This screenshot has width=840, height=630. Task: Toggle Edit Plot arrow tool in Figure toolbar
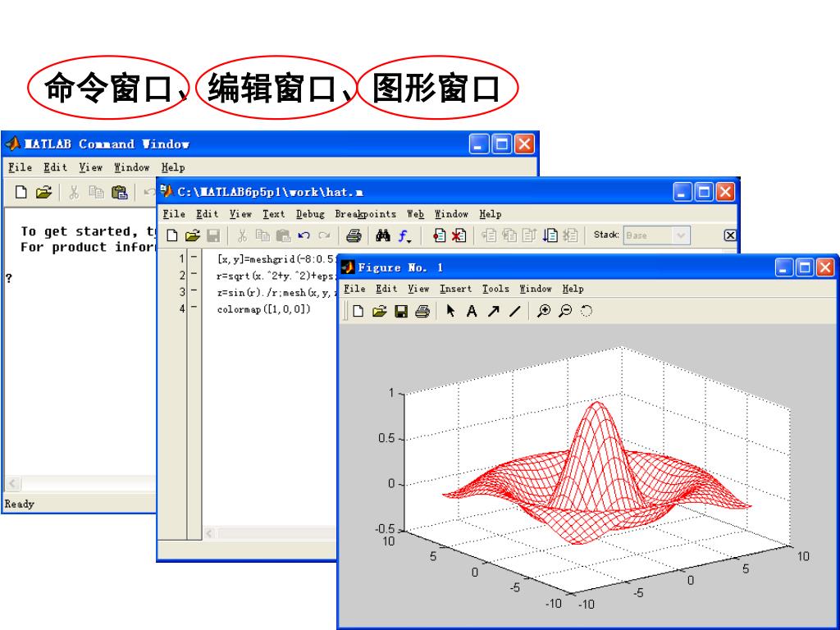[x=450, y=311]
